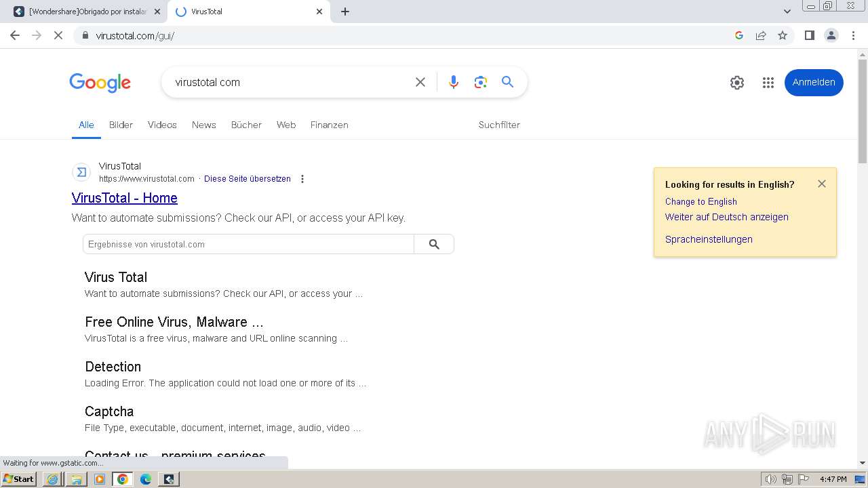868x488 pixels.
Task: Stop loading the page with the X button
Action: [58, 35]
